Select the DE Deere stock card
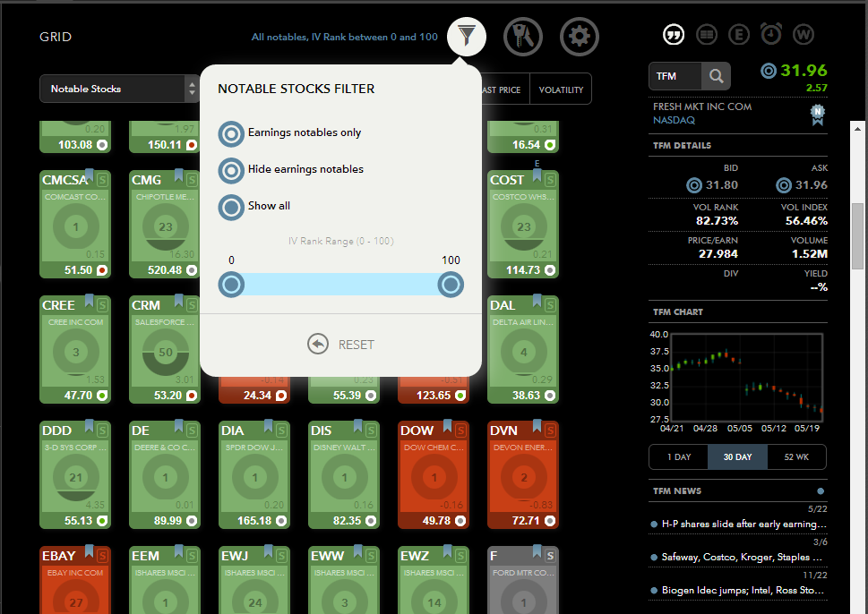The height and width of the screenshot is (614, 868). [165, 475]
